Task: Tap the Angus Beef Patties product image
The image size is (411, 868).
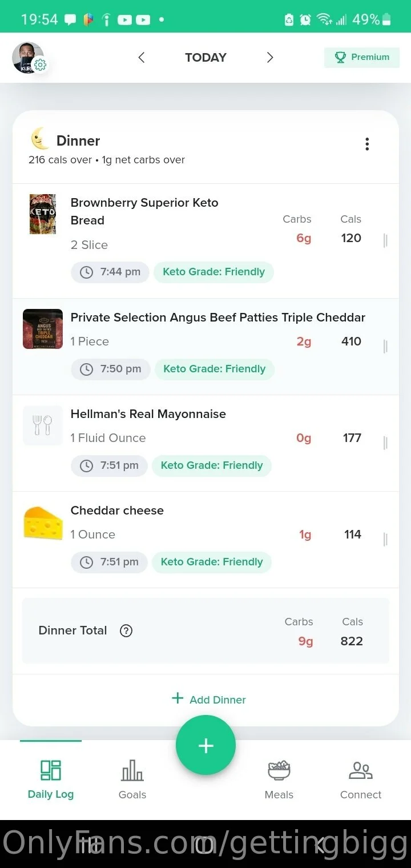Action: point(43,329)
